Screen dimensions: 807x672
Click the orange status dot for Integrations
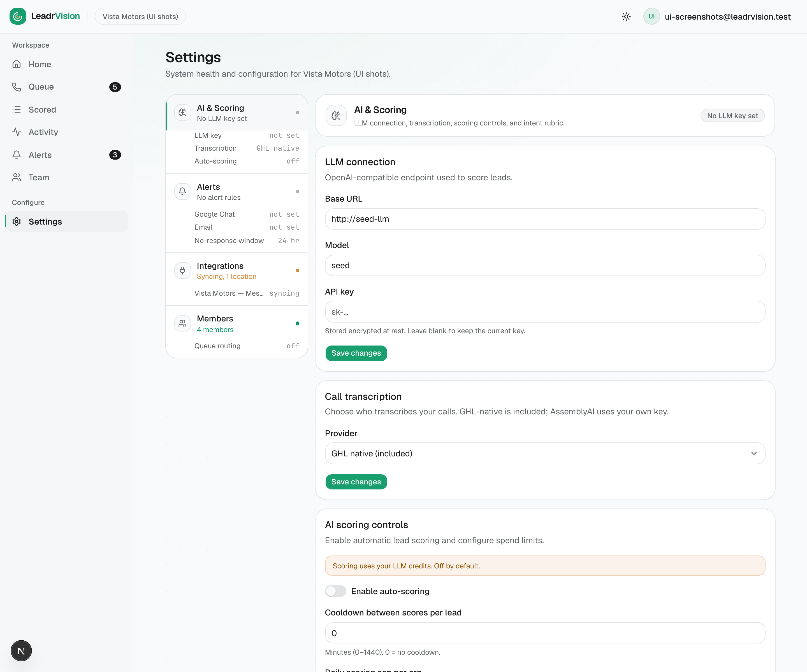[x=297, y=270]
